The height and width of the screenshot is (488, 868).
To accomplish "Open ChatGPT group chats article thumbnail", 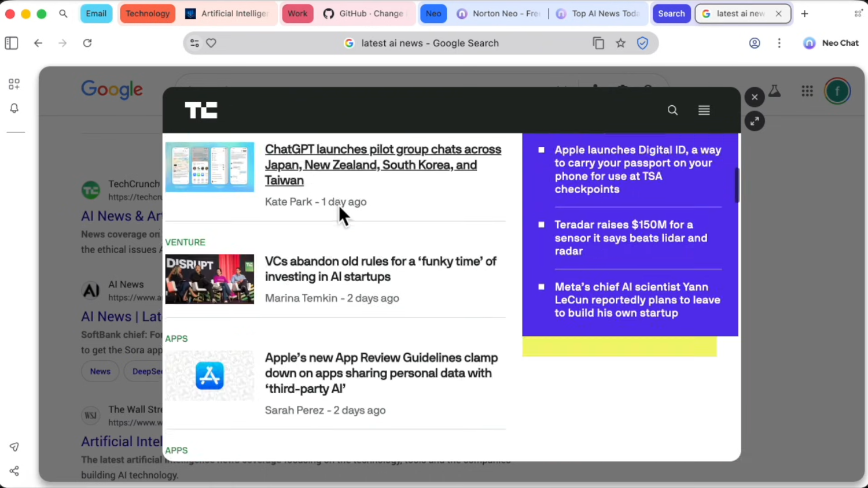I will 209,167.
